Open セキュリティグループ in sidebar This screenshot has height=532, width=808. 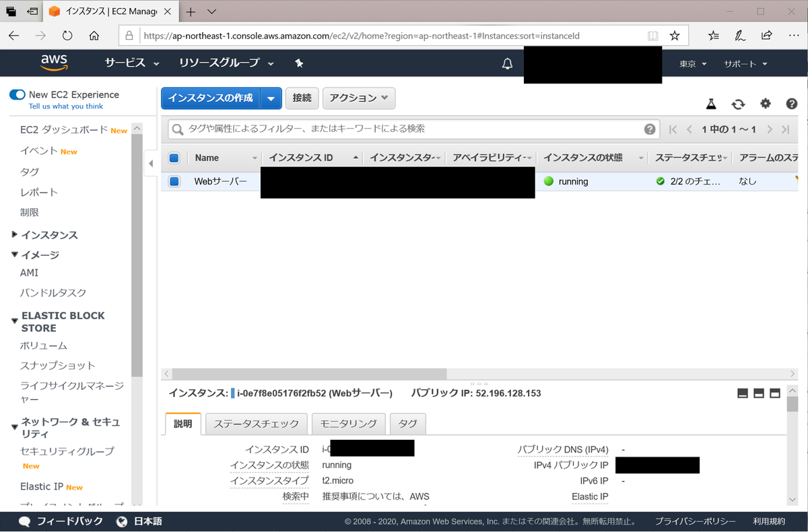pyautogui.click(x=67, y=451)
